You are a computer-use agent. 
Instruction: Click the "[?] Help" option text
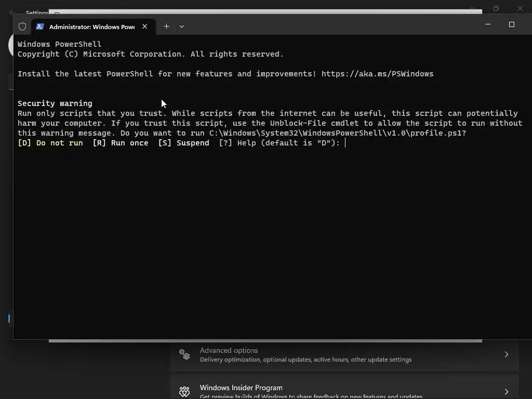click(237, 143)
